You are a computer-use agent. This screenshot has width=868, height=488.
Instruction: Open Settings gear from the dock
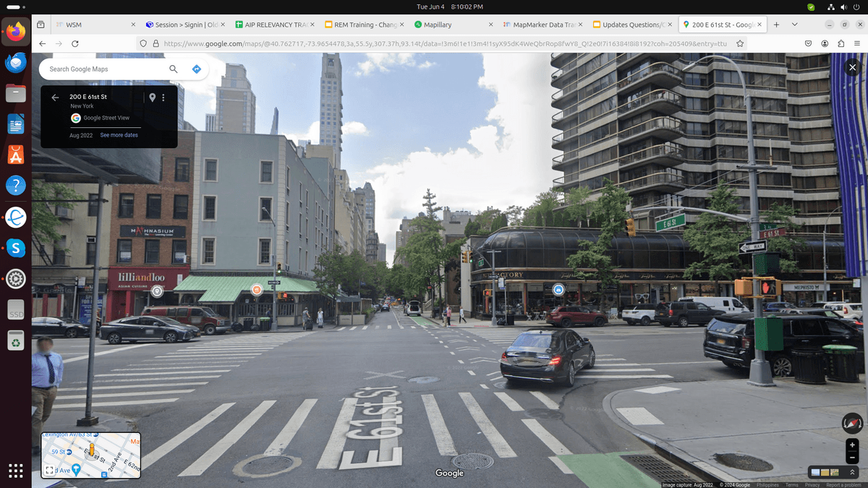pyautogui.click(x=15, y=278)
